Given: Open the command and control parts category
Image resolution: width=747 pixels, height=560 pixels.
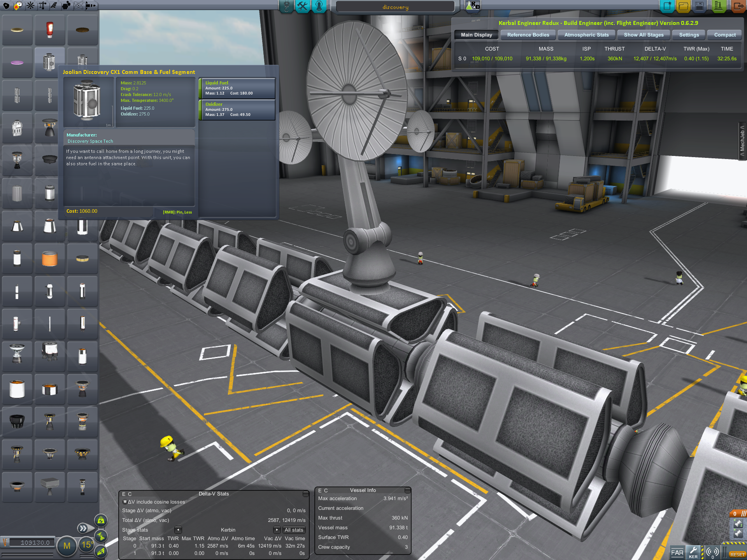Looking at the screenshot, I should [x=30, y=5].
